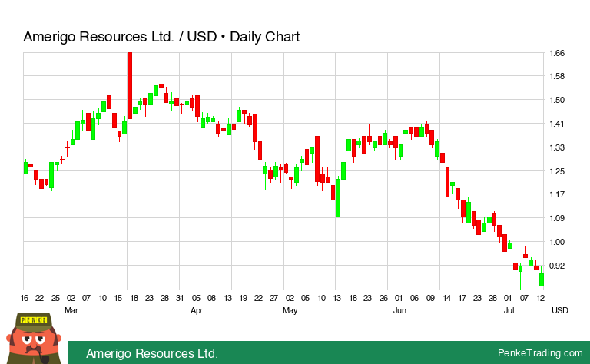Click the May month label
The image size is (590, 364).
(290, 310)
